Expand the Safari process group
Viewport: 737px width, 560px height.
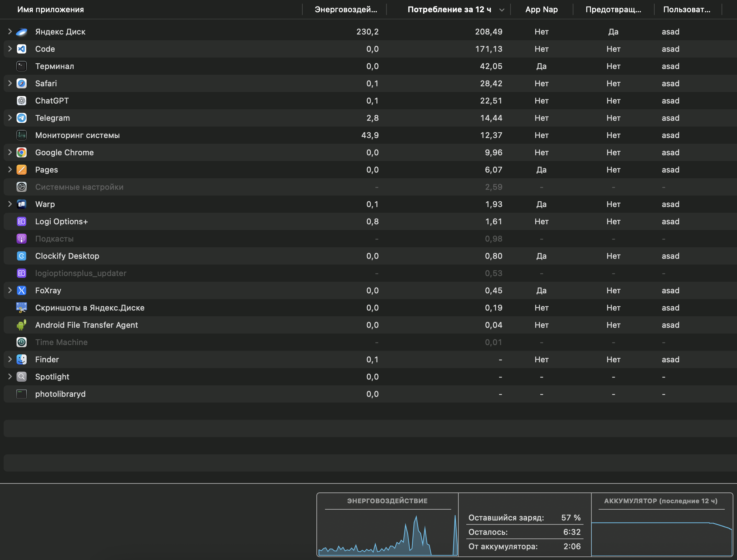point(10,83)
